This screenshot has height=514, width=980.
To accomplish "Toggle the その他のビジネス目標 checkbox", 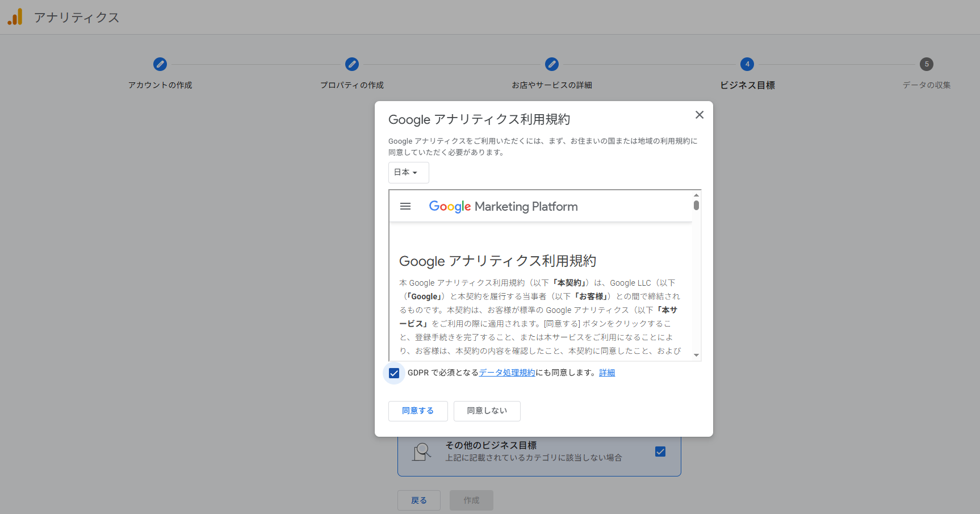I will 660,452.
